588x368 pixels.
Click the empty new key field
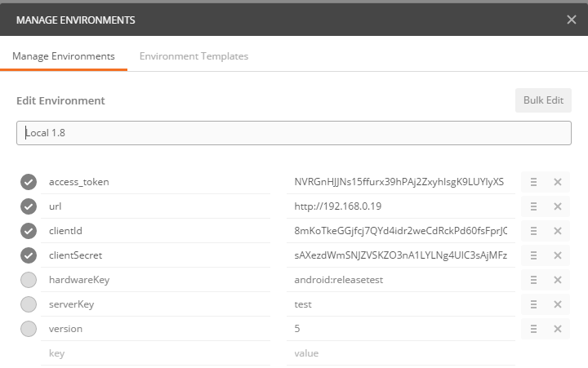(155, 353)
